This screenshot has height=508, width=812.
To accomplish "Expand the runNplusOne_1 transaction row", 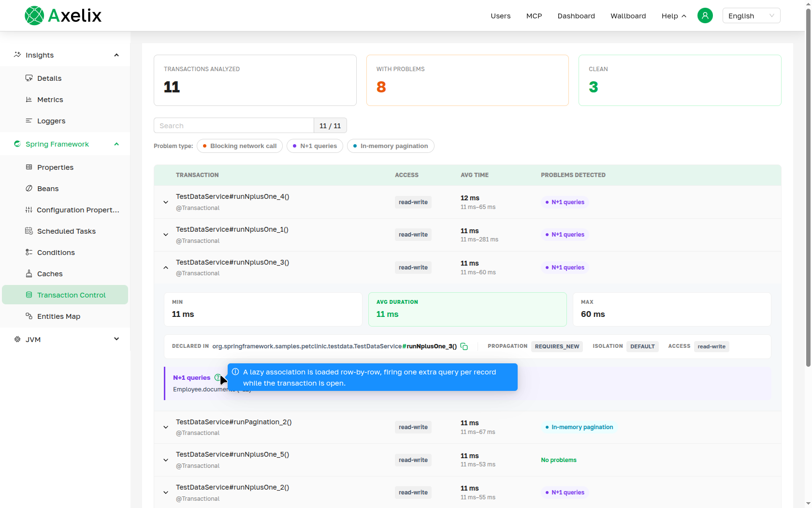I will 166,235.
